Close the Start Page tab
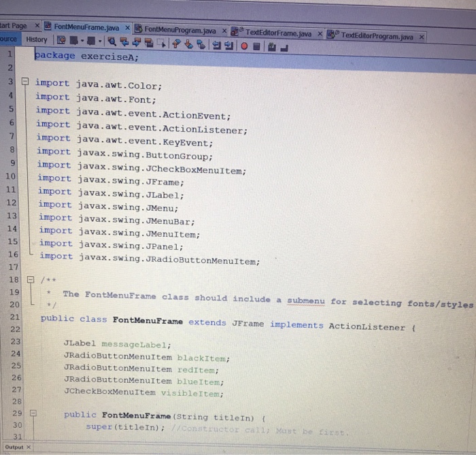The width and height of the screenshot is (476, 455). tap(37, 25)
